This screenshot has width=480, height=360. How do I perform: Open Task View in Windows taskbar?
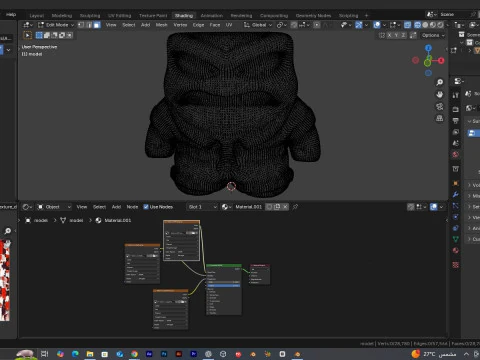(44, 354)
